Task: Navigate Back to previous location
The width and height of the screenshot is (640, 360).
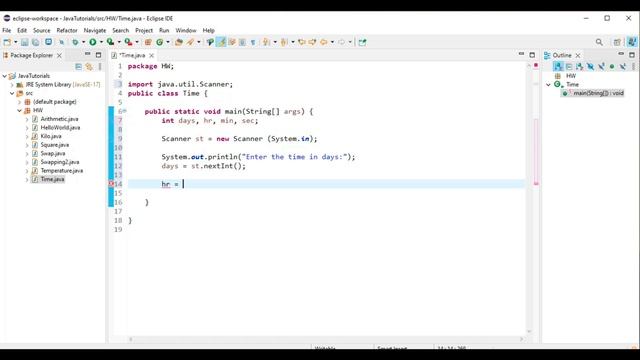Action: (323, 42)
